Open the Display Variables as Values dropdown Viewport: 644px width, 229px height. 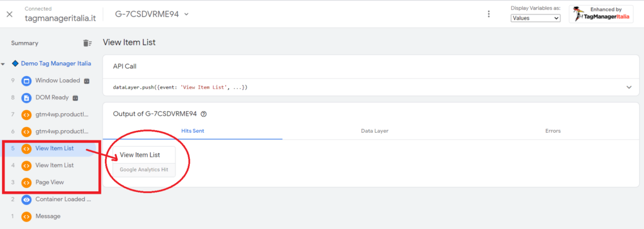(535, 18)
